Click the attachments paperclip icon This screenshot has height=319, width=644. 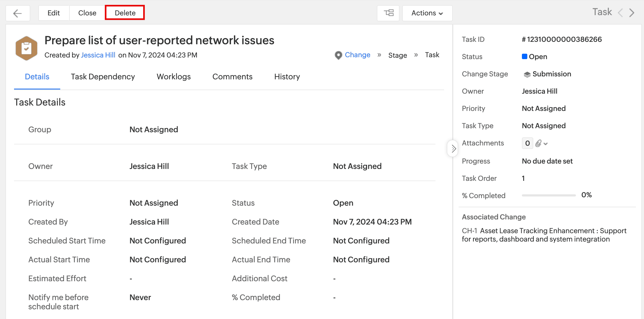[x=538, y=143]
